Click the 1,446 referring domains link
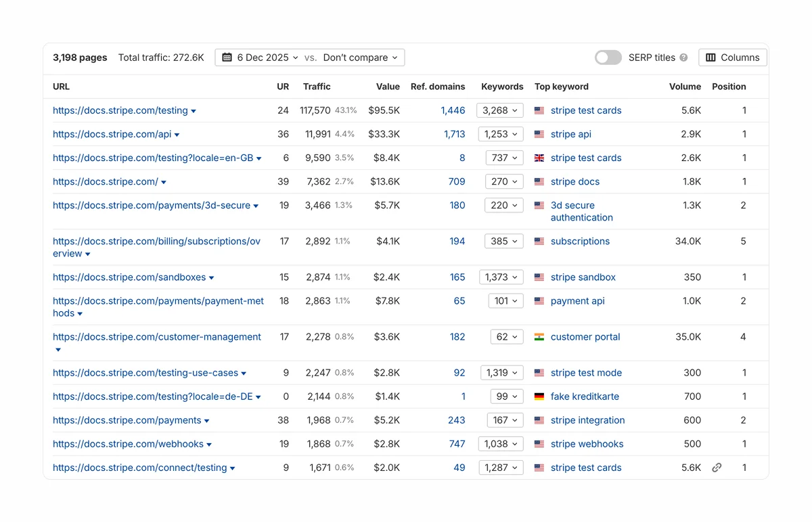This screenshot has width=812, height=523. (453, 110)
